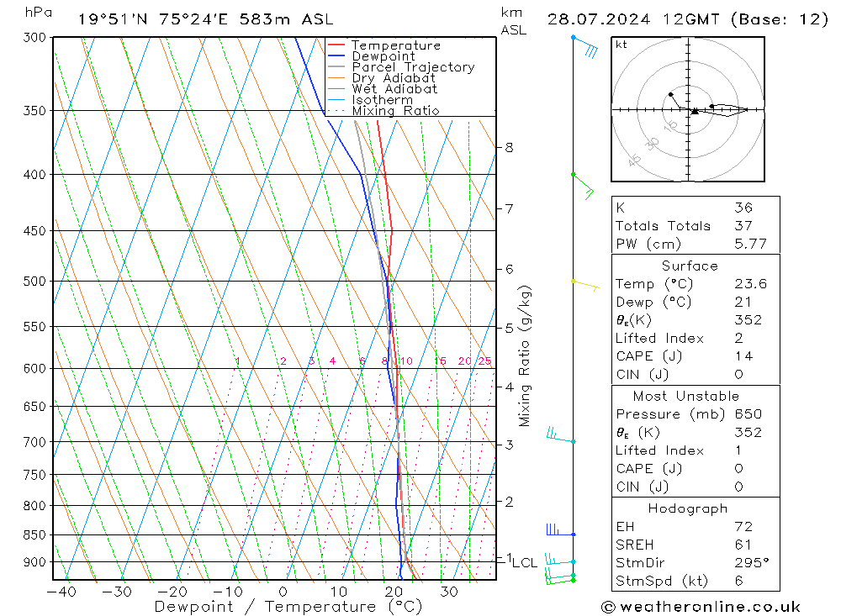The image size is (841, 616).
Task: Click the Surface section heading
Action: click(x=690, y=266)
